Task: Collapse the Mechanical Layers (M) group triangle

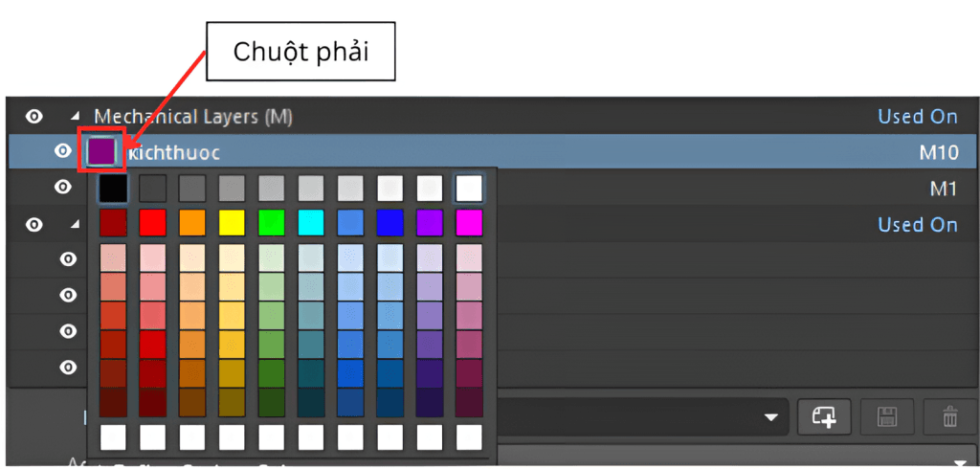Action: pos(75,117)
